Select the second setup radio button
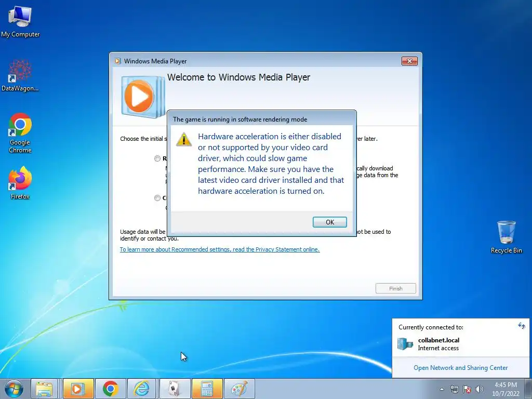The image size is (532, 399). coord(157,198)
